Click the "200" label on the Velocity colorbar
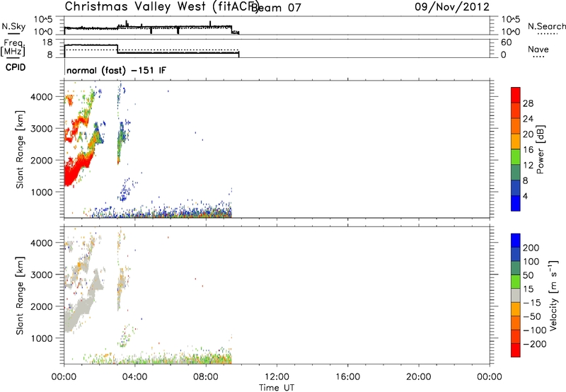This screenshot has width=566, height=392. coord(531,248)
